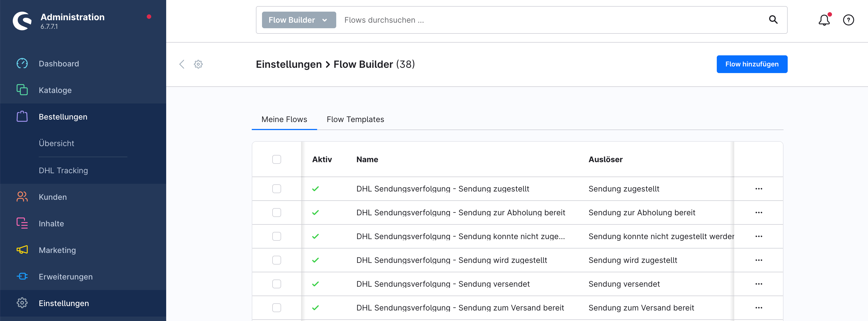Click the green checkmark of Sendung versendet row
The image size is (868, 321).
click(x=315, y=284)
